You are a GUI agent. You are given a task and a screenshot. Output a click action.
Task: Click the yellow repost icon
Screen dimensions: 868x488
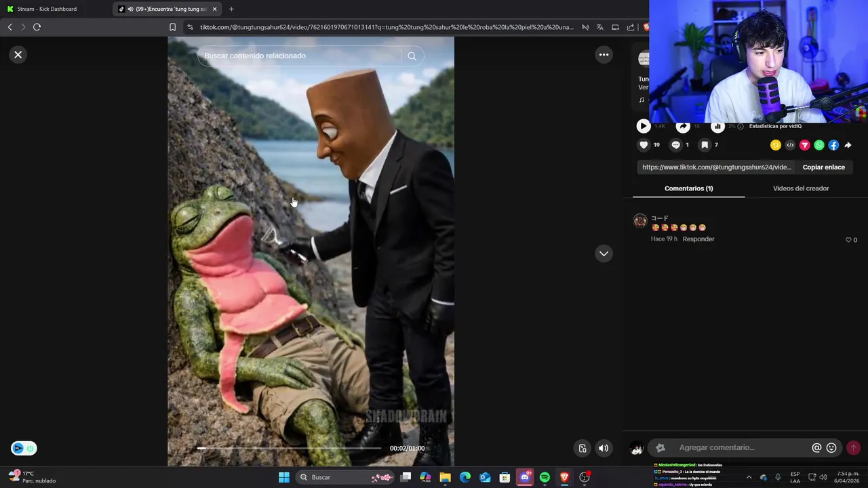pos(776,145)
